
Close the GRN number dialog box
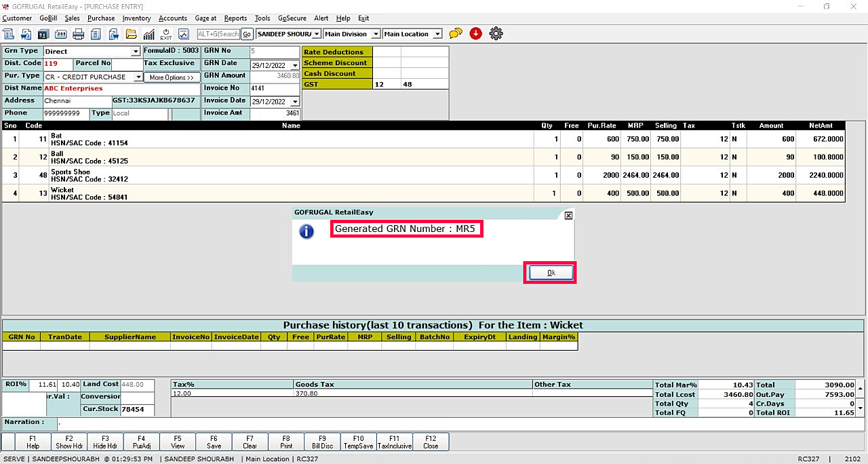click(x=568, y=215)
